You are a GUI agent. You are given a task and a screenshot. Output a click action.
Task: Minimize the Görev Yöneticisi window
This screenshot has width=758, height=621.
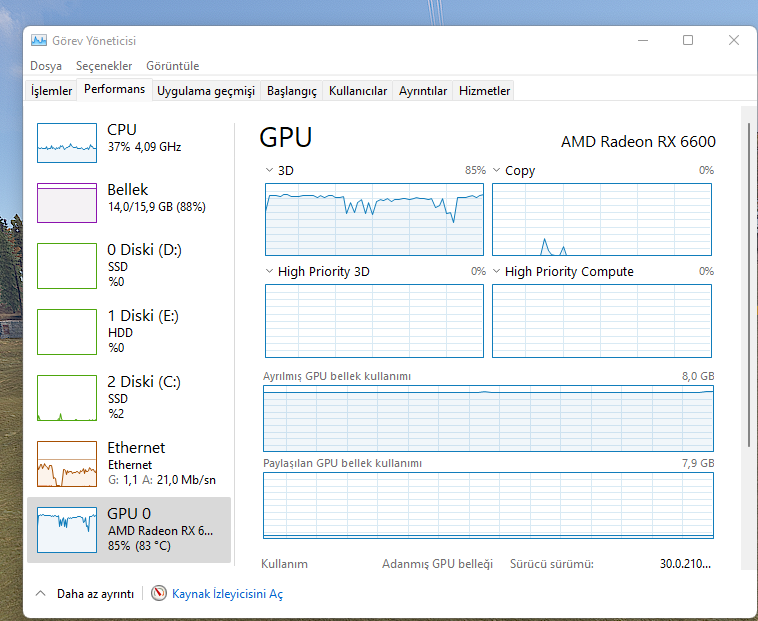(x=642, y=40)
